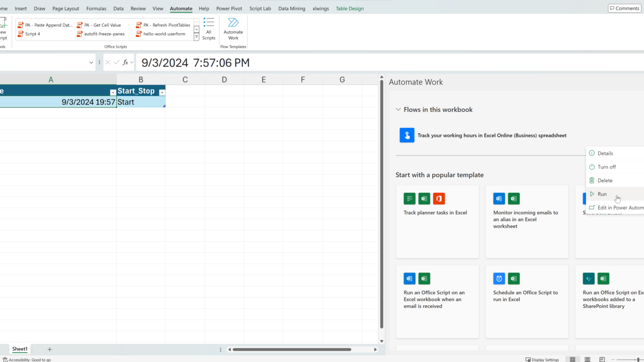The width and height of the screenshot is (644, 362).
Task: Open Start_Stop column filter dropdown
Action: 162,93
